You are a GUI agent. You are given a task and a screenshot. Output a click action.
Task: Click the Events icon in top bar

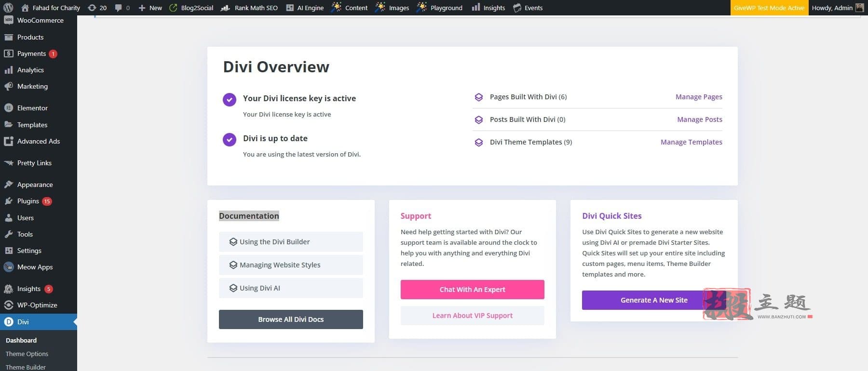(x=517, y=8)
